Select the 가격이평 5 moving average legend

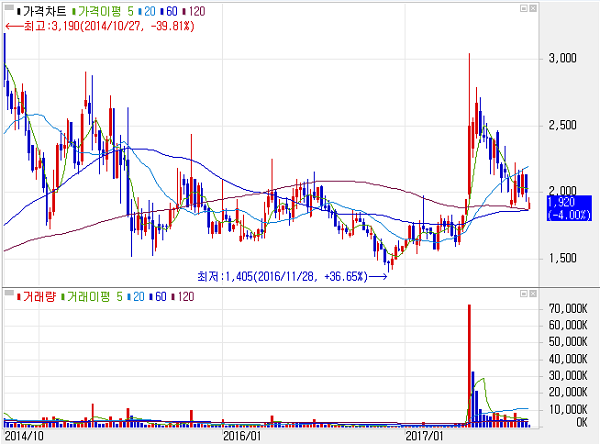coord(103,11)
